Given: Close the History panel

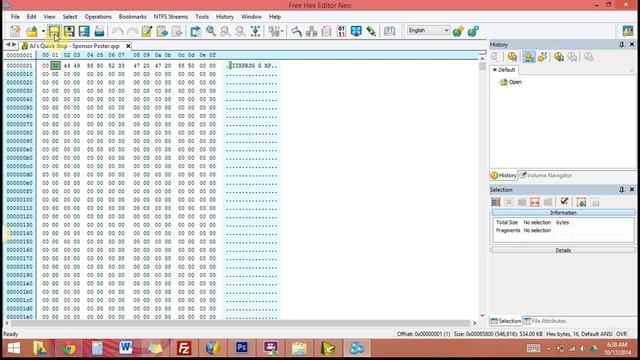Looking at the screenshot, I should coord(632,44).
